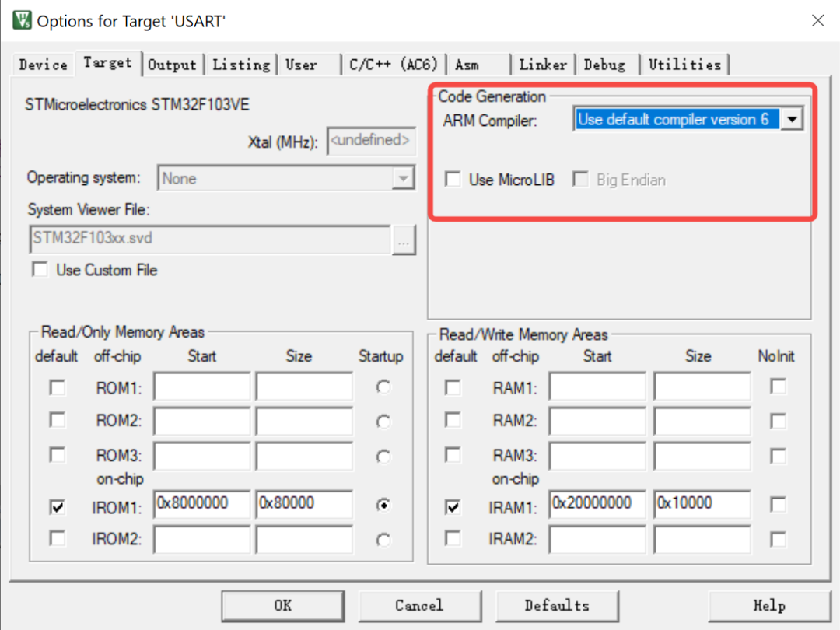Close the Options for Target dialog

tap(817, 21)
